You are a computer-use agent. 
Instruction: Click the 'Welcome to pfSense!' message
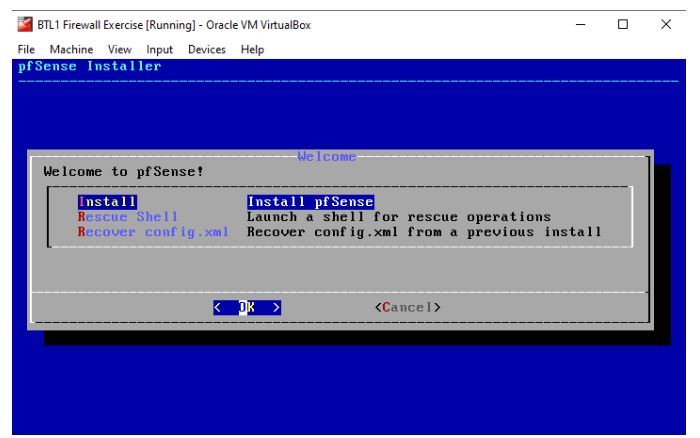click(124, 171)
